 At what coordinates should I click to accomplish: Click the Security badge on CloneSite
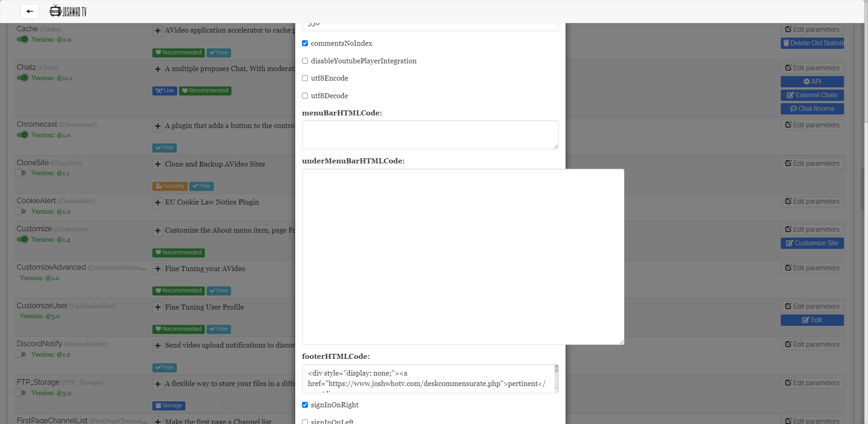tap(170, 186)
